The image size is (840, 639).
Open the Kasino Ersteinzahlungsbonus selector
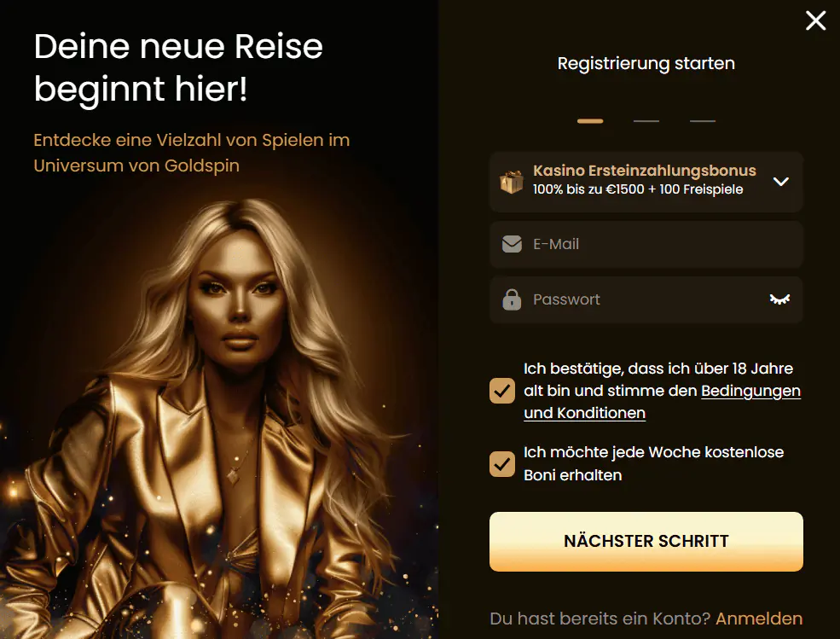646,182
